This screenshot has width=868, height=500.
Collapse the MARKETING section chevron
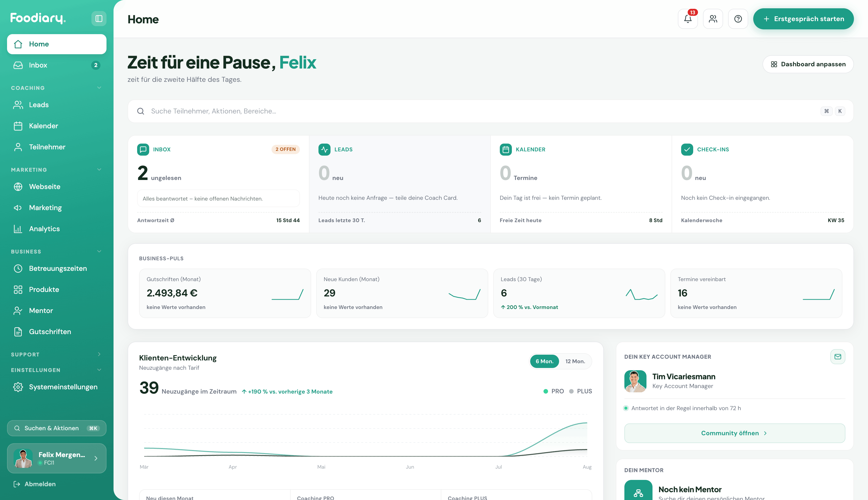pos(99,169)
